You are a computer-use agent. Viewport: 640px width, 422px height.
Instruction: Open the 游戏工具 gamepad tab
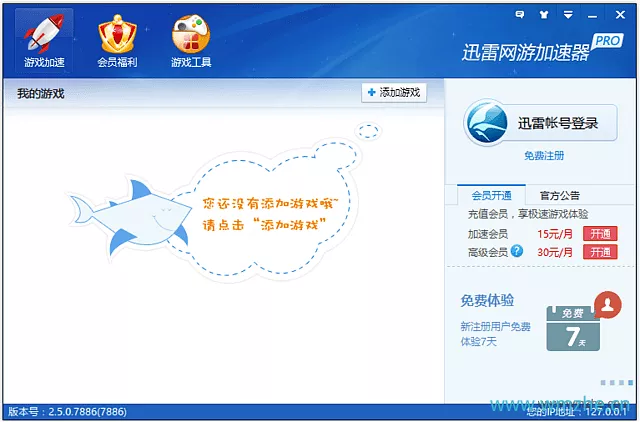tap(191, 40)
